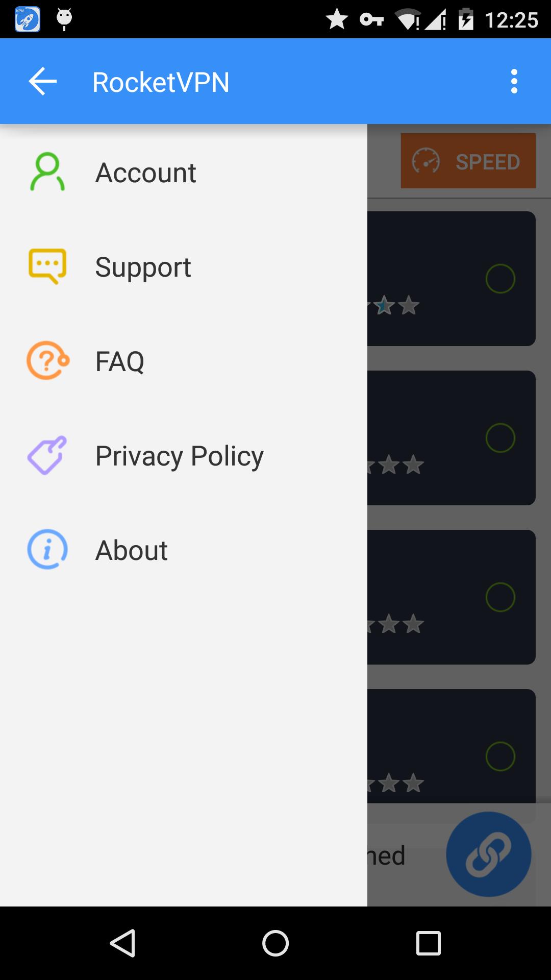
Task: Select the top server's selection circle
Action: [x=502, y=278]
